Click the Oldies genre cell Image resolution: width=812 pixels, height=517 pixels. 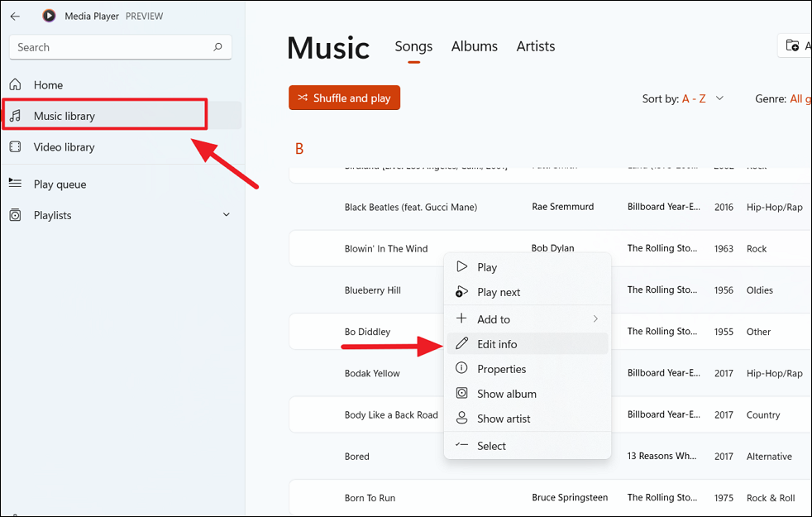[x=760, y=290]
